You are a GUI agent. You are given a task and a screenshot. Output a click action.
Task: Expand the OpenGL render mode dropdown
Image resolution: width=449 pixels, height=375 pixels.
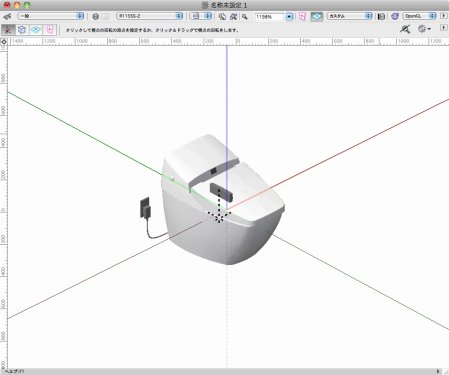(419, 16)
